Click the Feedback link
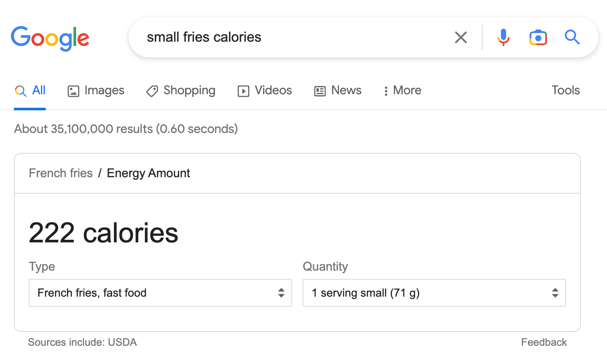This screenshot has width=607, height=364. pyautogui.click(x=544, y=342)
